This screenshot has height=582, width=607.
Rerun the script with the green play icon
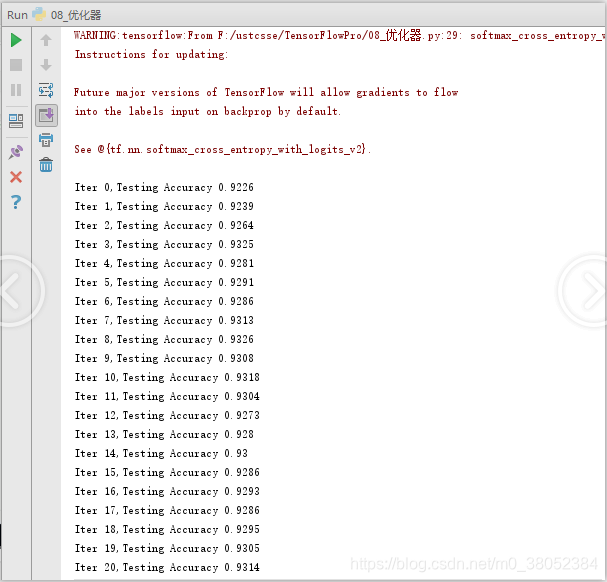point(16,40)
